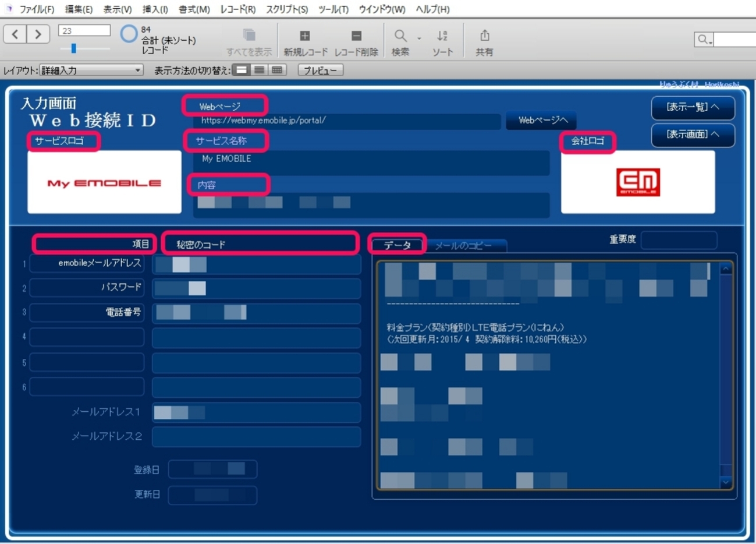Open the Sort (ソート) tool

click(442, 36)
